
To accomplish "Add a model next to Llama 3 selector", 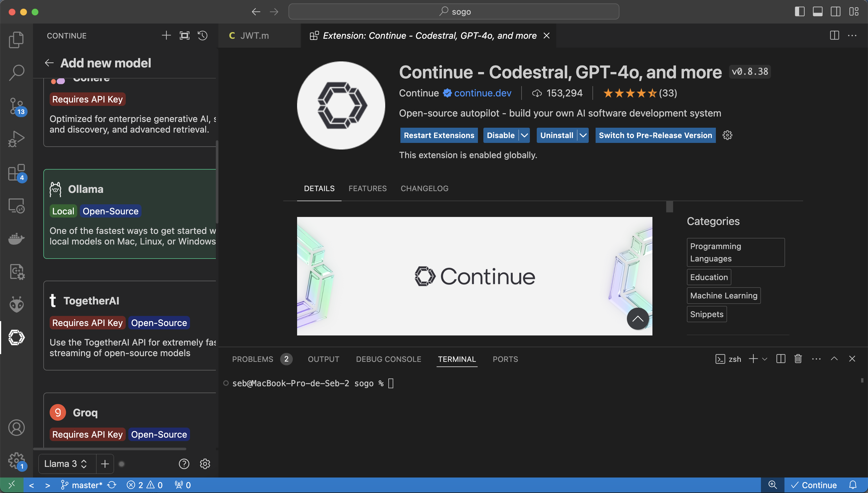I will click(105, 463).
